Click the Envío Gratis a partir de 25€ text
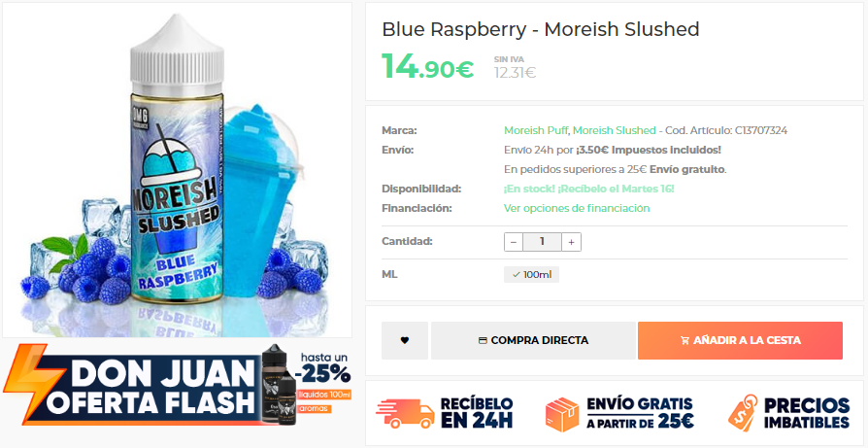The image size is (868, 448). coord(640,413)
